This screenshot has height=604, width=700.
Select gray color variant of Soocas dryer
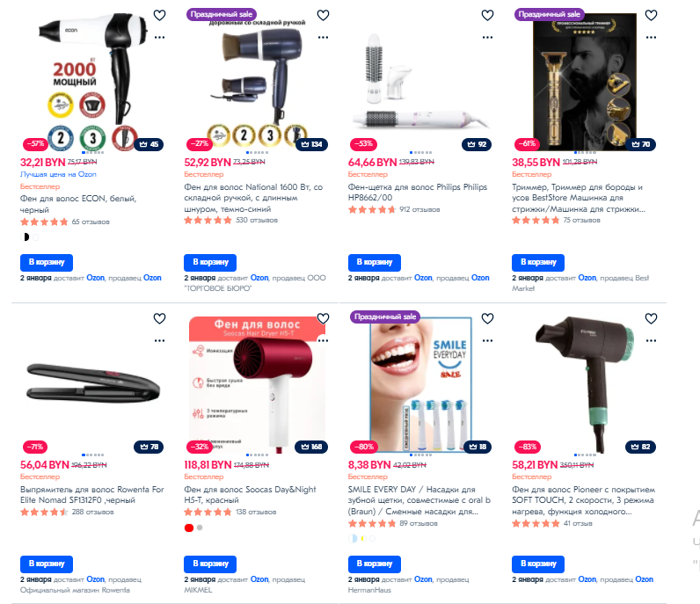[x=200, y=528]
